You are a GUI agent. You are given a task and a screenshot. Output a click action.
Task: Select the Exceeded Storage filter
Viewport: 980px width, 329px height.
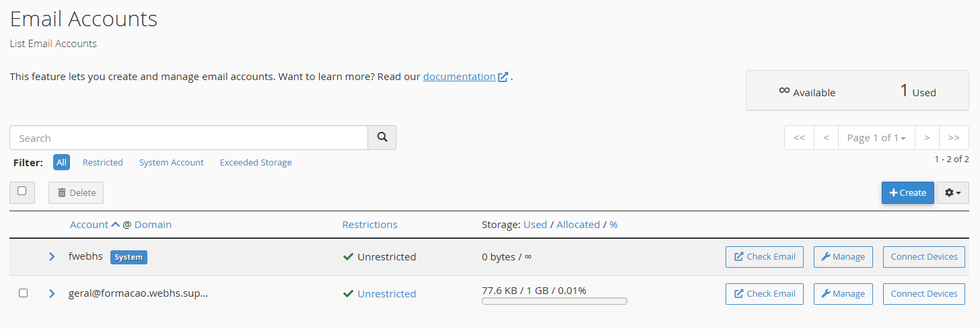256,162
